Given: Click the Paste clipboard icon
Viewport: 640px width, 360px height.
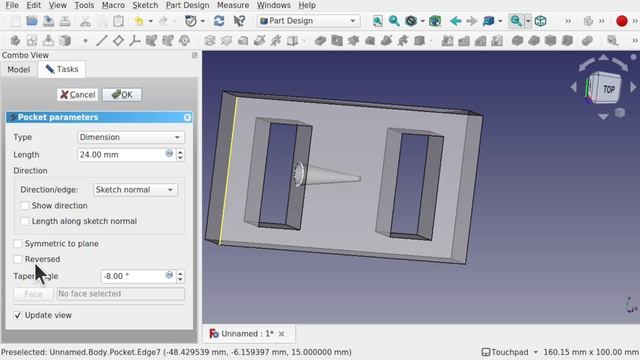Looking at the screenshot, I should point(118,21).
